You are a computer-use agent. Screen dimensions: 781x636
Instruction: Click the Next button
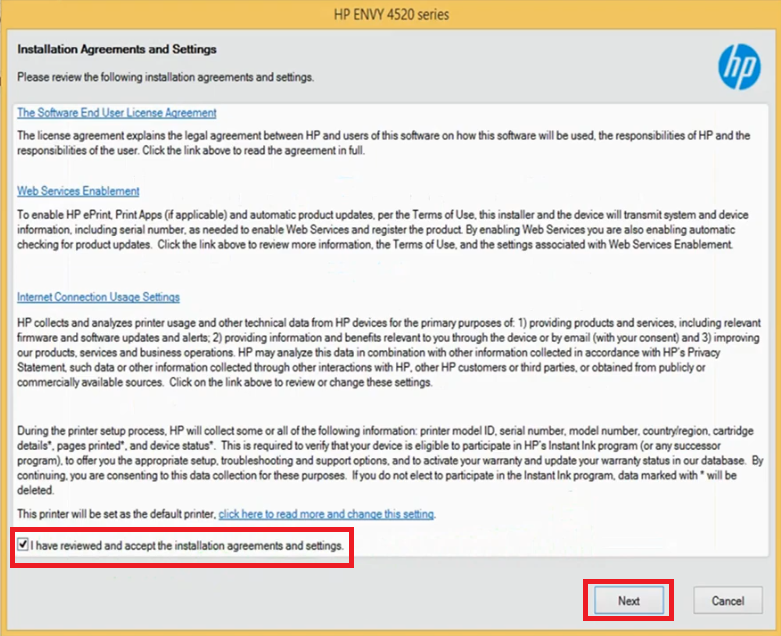pos(629,600)
